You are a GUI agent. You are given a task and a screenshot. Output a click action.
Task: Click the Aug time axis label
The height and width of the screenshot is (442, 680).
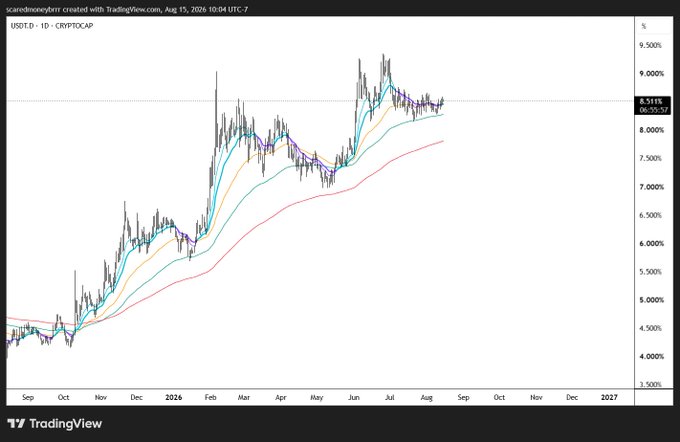tap(427, 397)
